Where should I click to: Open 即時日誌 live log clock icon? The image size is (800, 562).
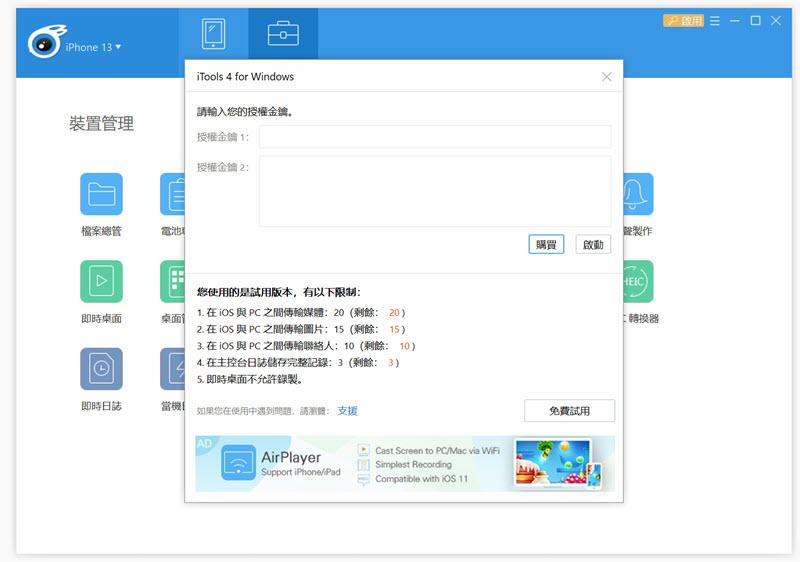(102, 368)
